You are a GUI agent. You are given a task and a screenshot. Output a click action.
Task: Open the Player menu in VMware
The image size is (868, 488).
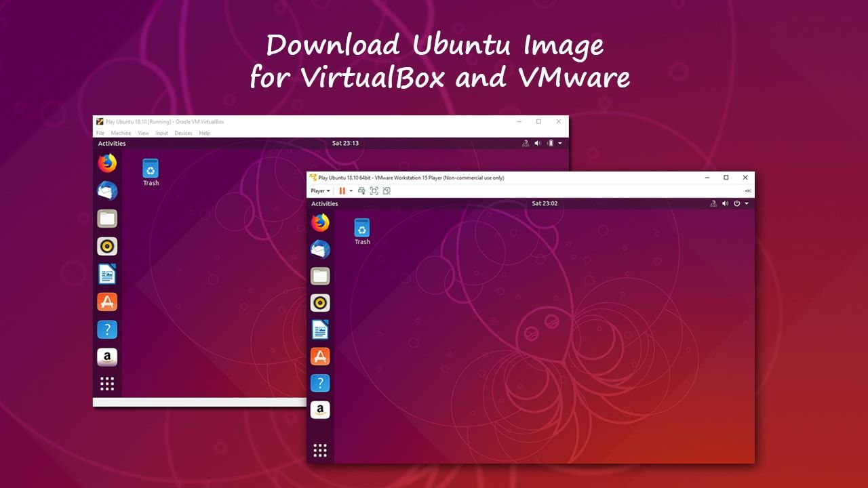tap(320, 191)
